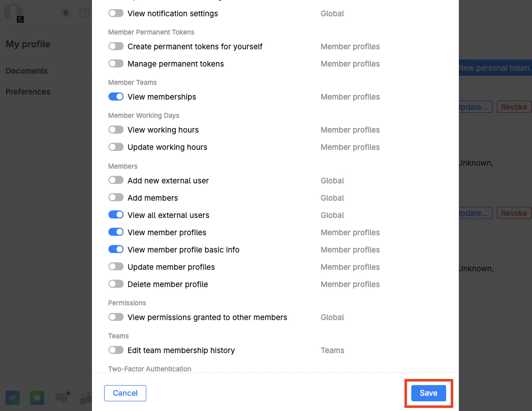Viewport: 532px width, 411px height.
Task: Enable the Add members toggle
Action: pos(116,198)
